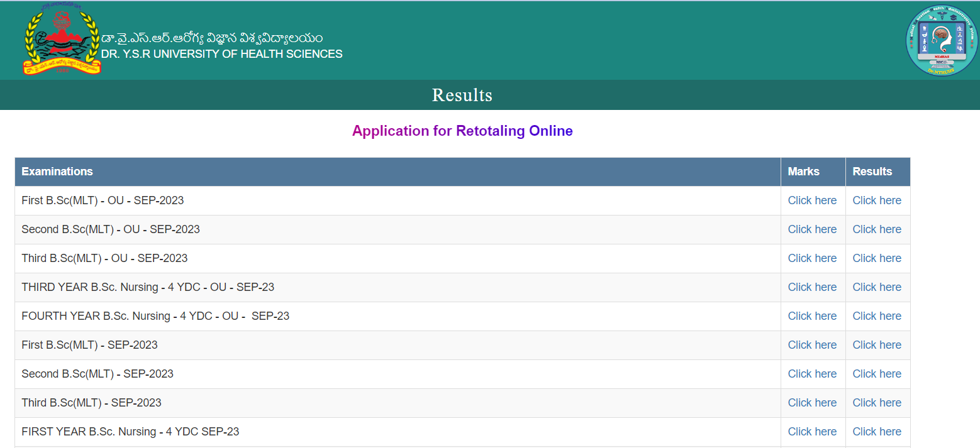Click the YSR University emblem logo

click(62, 40)
